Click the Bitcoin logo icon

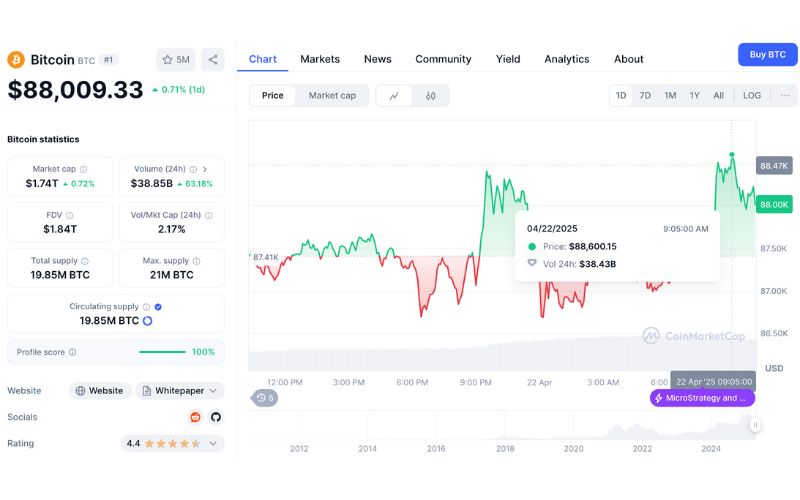coord(16,60)
